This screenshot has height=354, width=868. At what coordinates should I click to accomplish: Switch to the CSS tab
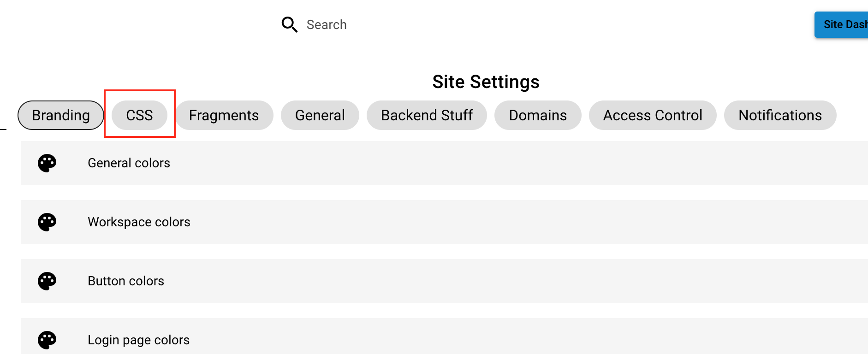139,115
